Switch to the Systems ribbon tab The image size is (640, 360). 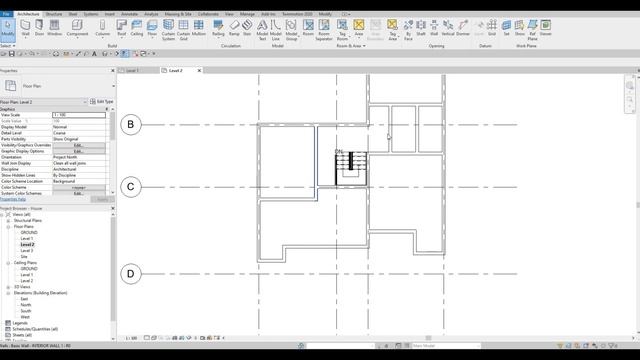91,14
